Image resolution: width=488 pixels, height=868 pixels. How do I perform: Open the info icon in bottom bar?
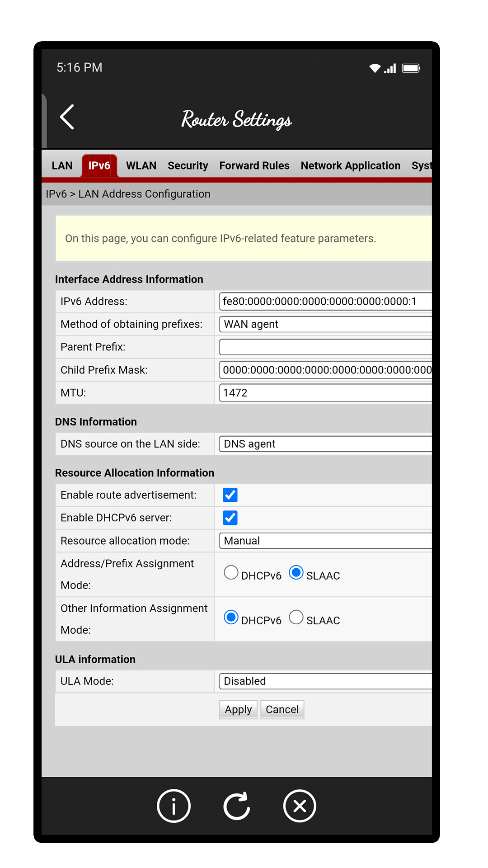(174, 806)
